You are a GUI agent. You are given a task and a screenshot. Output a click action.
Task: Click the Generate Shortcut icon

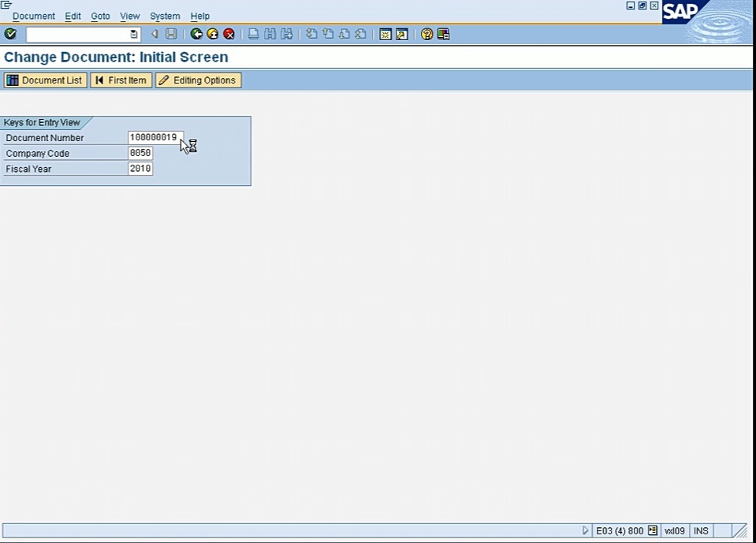[401, 34]
